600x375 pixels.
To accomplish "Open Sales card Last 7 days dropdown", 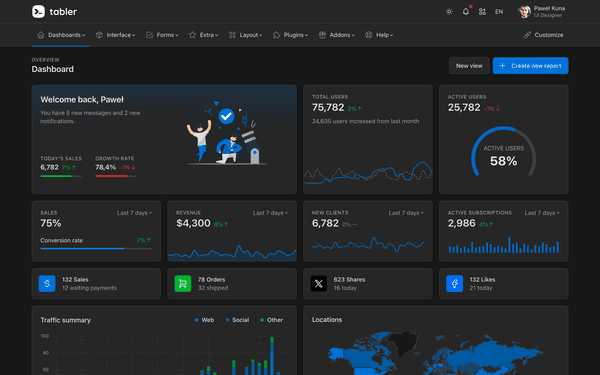I will (x=134, y=213).
